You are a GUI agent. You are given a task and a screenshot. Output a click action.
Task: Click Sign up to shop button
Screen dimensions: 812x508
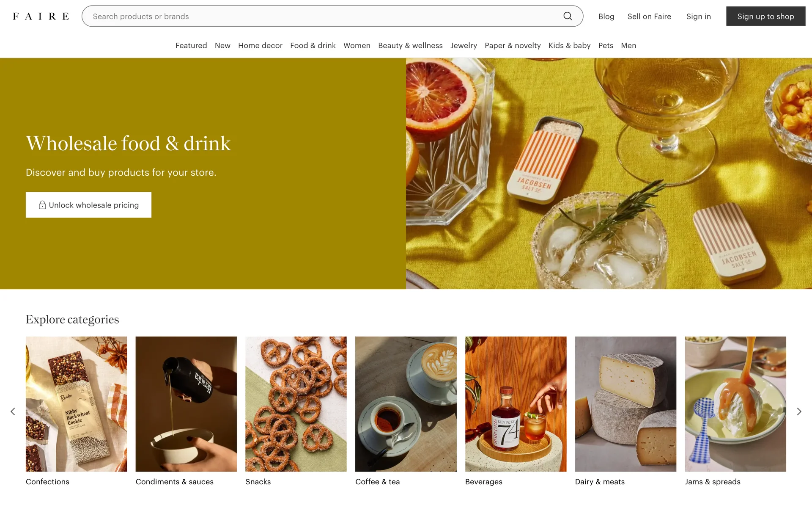coord(765,16)
